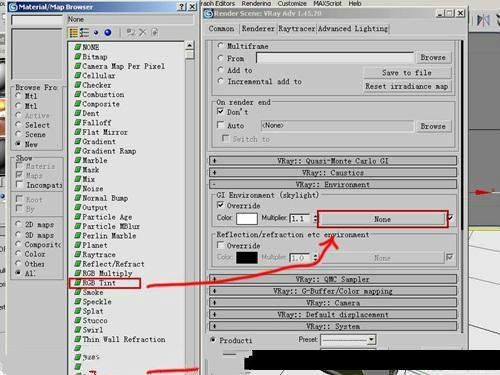
Task: Select View List plus Icons button
Action: click(84, 33)
